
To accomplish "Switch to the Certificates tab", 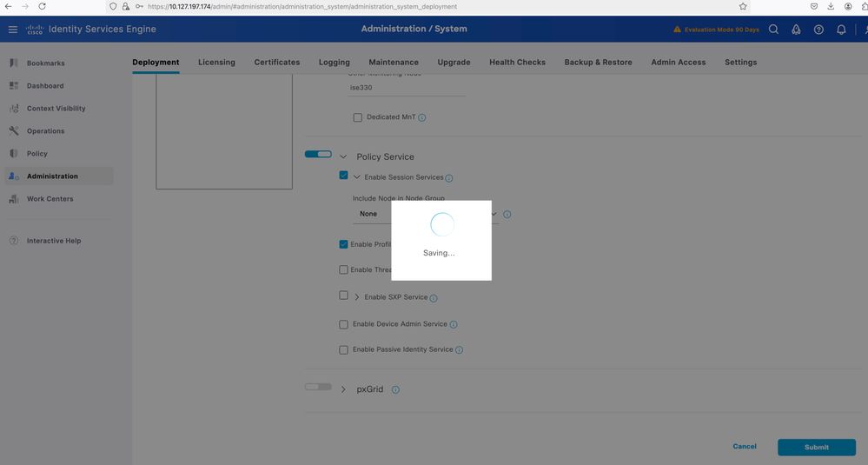I will coord(277,62).
